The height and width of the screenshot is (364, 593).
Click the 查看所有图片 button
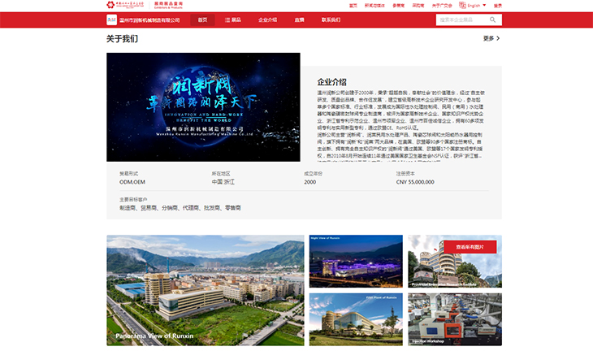pyautogui.click(x=470, y=247)
